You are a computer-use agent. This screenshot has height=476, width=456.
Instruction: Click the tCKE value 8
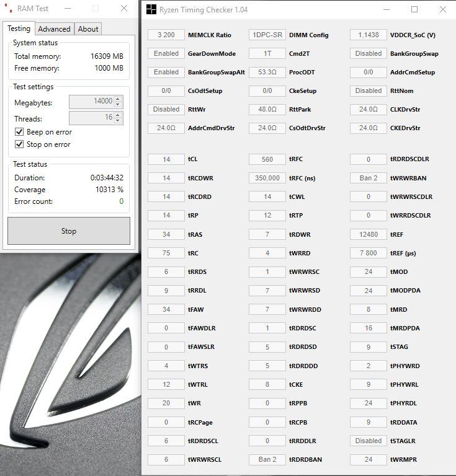tap(267, 384)
